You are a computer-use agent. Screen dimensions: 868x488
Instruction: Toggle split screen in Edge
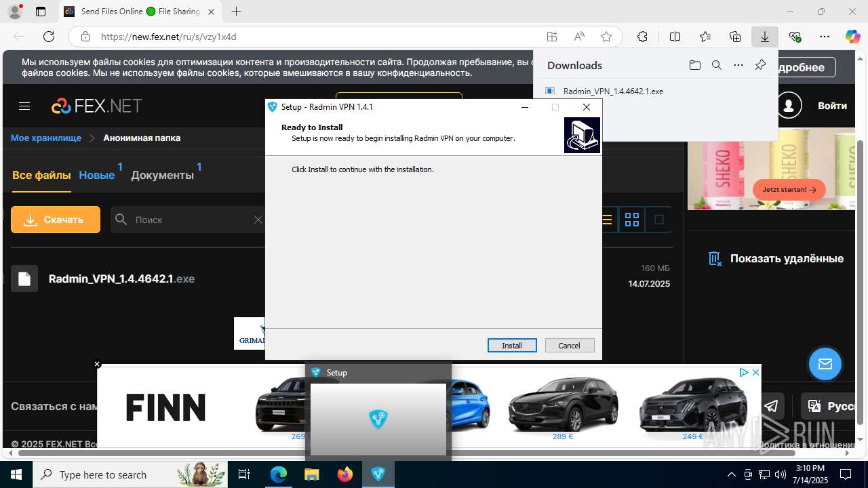[675, 37]
